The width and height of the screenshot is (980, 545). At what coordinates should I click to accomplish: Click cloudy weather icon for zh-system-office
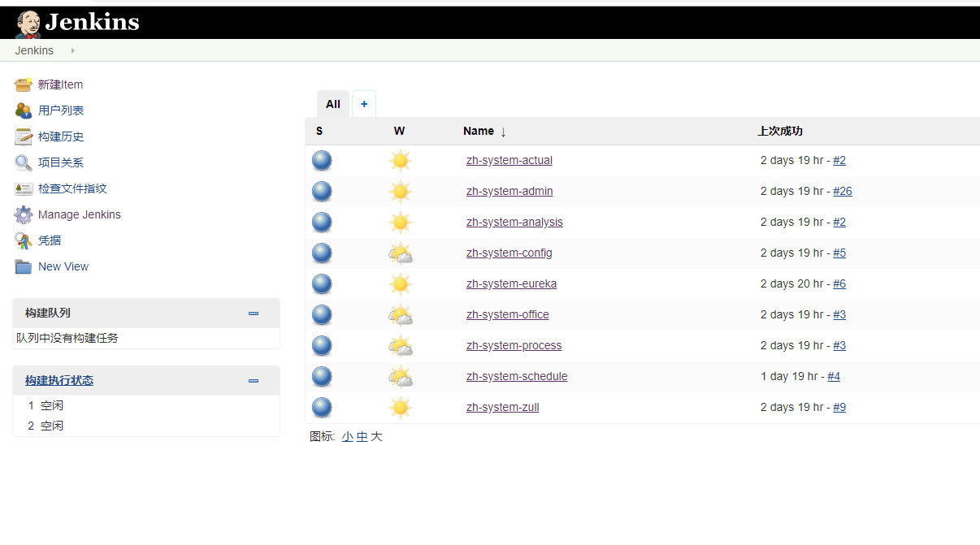(401, 315)
